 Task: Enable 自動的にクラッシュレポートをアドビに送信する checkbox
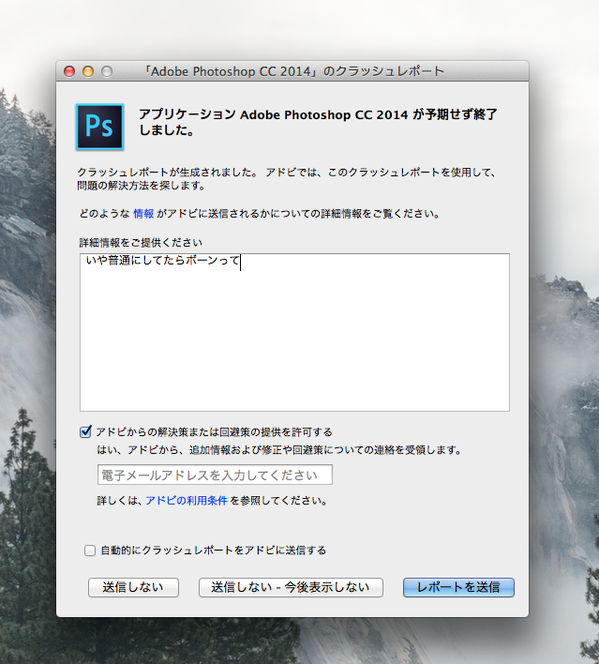click(90, 551)
